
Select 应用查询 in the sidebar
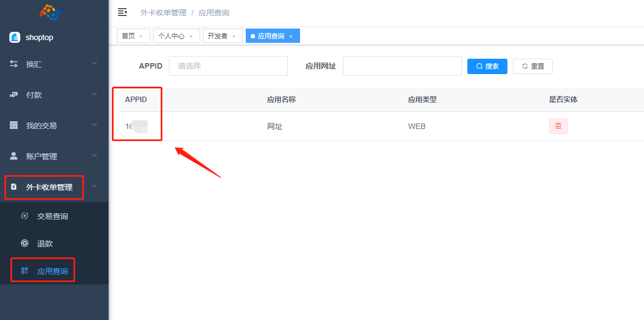click(52, 271)
